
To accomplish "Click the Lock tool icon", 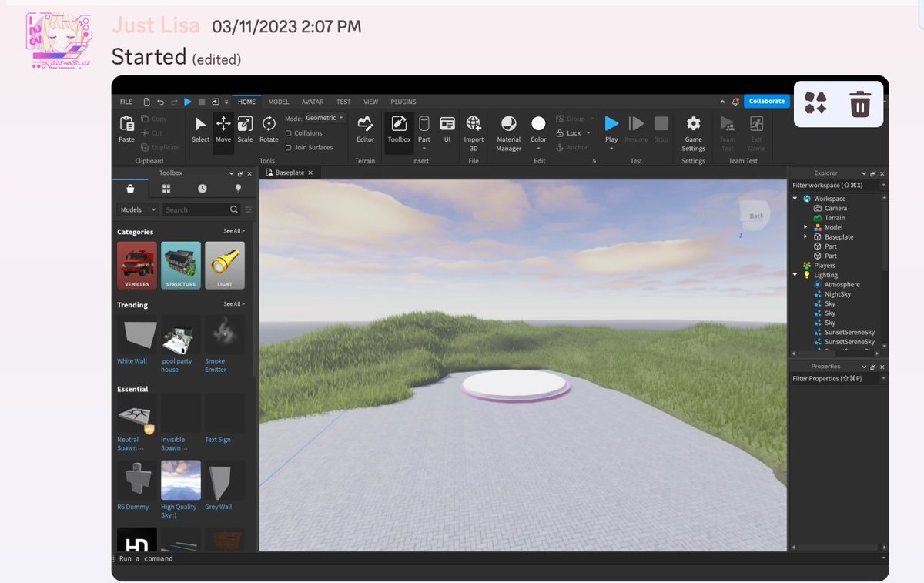I will [560, 133].
